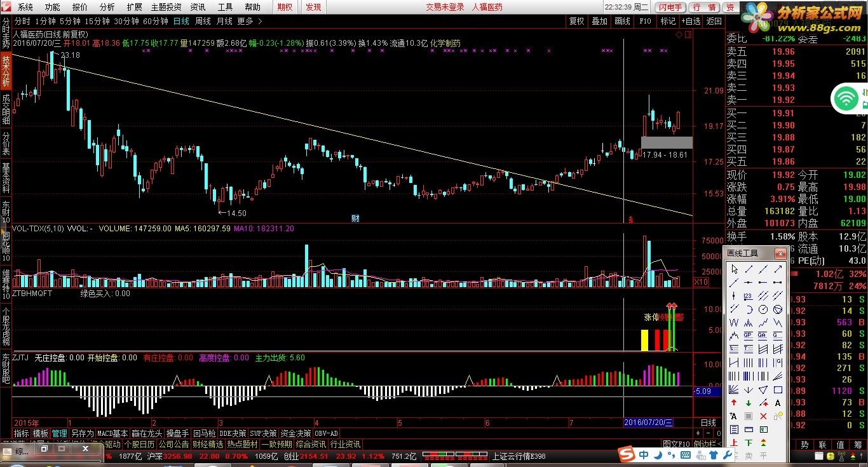Pick the up-arrow red marker tool

734,402
